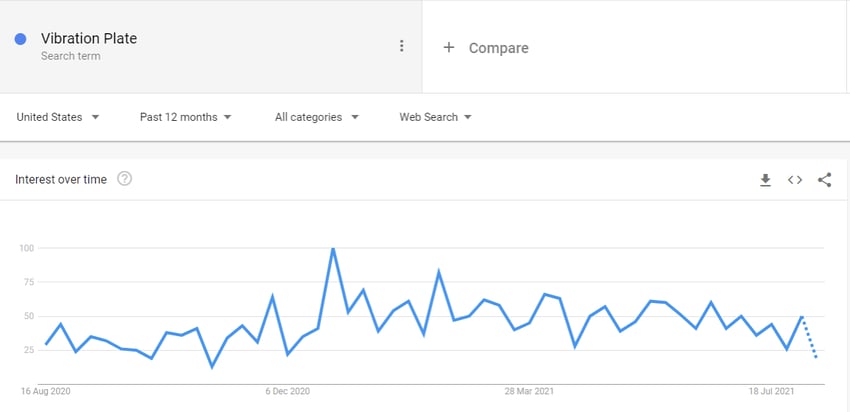Click the dotted forecast segment of the line
The width and height of the screenshot is (850, 412).
809,337
